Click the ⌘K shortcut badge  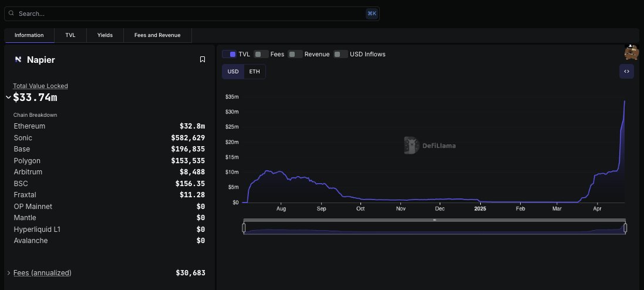point(372,14)
